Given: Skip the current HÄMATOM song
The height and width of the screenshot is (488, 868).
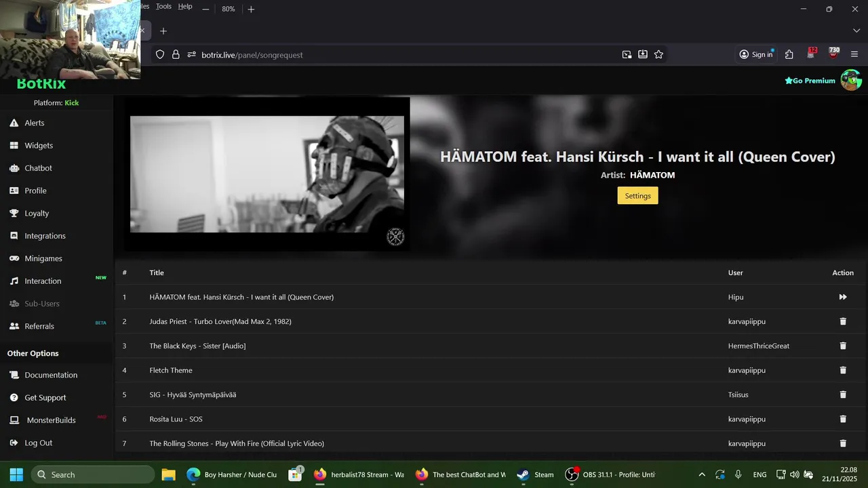Looking at the screenshot, I should tap(843, 297).
